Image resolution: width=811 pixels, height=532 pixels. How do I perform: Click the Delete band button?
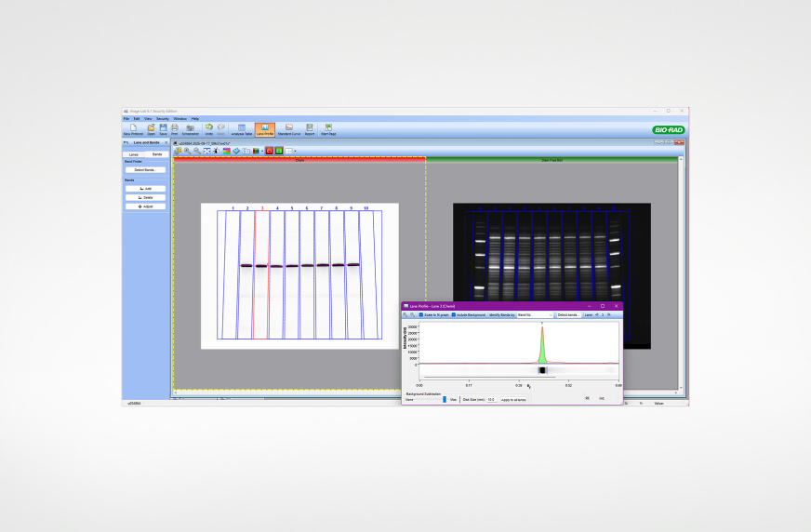pos(145,197)
